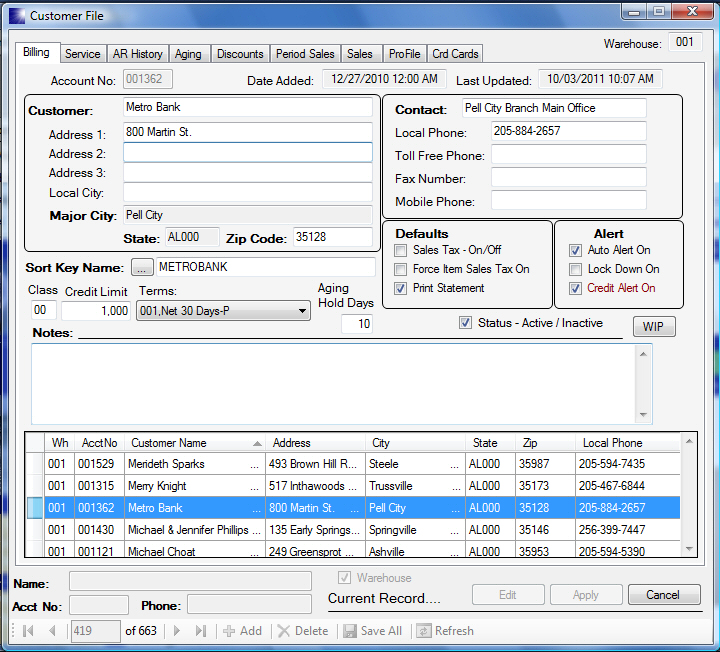Click the Cancel button
This screenshot has width=720, height=652.
pyautogui.click(x=664, y=595)
